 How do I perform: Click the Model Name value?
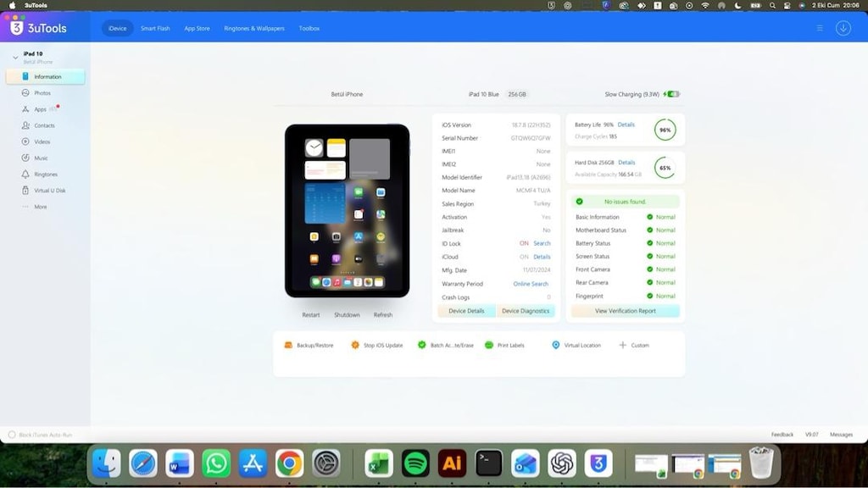[533, 191]
